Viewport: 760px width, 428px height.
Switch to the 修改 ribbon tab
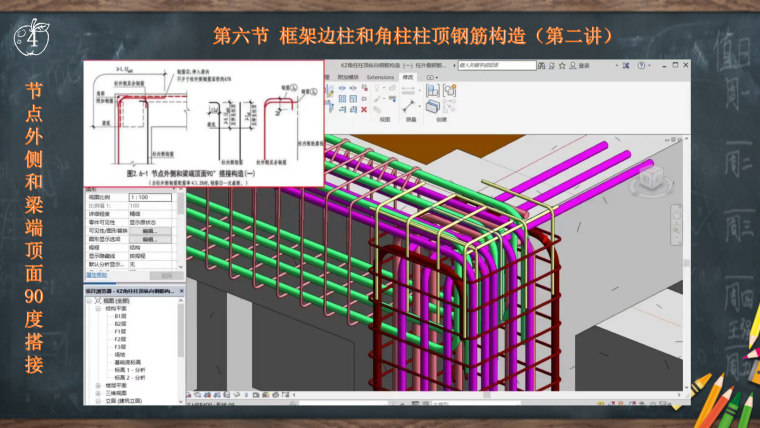pyautogui.click(x=408, y=76)
